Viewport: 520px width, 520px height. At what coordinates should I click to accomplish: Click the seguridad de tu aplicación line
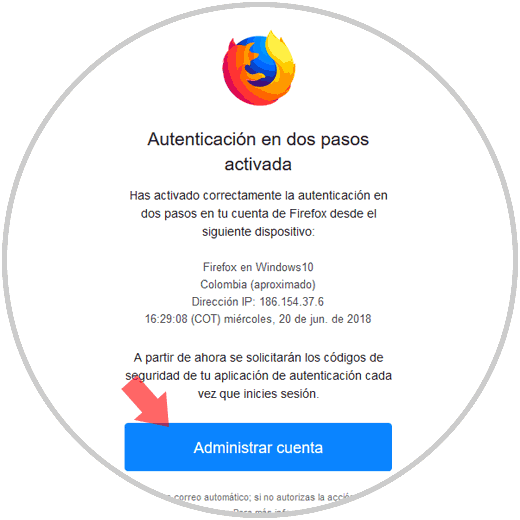point(258,376)
